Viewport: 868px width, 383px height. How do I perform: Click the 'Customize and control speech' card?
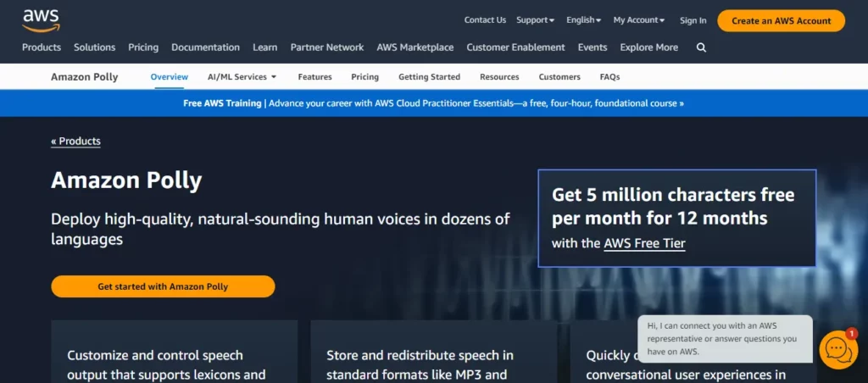point(175,352)
